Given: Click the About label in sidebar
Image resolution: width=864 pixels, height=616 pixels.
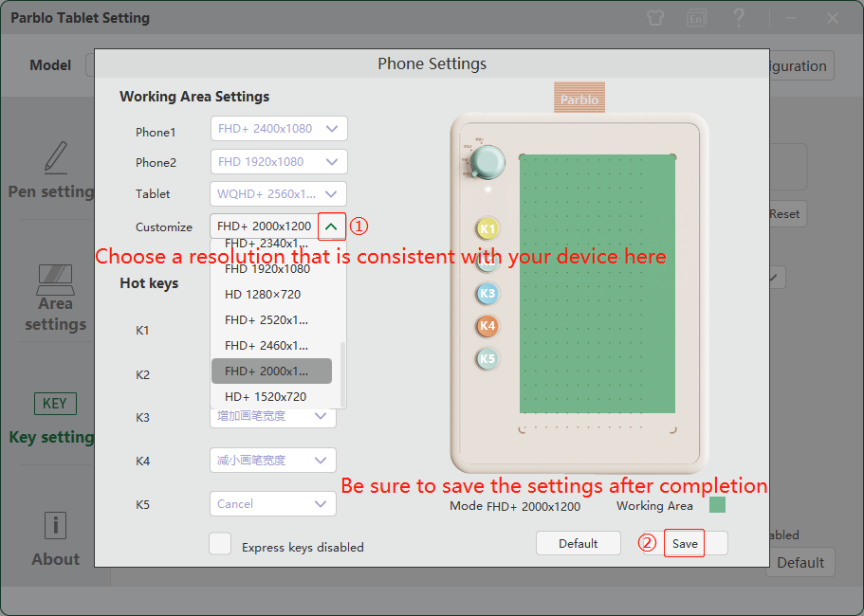Looking at the screenshot, I should point(56,559).
